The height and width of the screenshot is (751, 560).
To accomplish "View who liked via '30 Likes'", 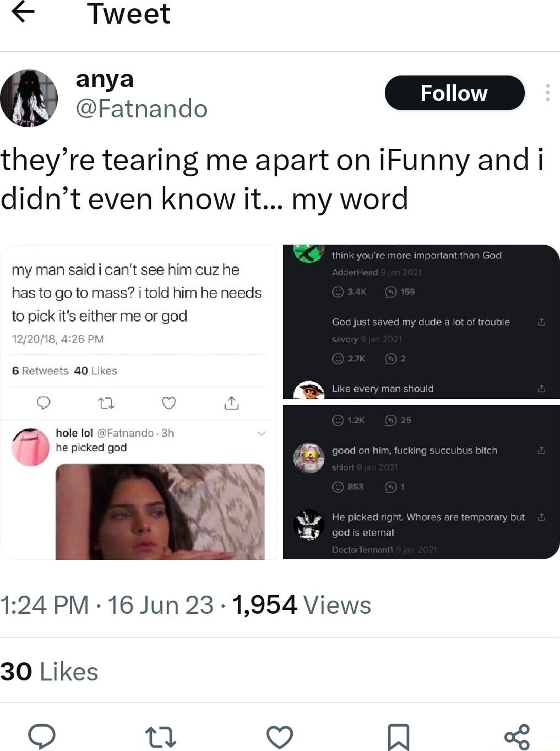I will [x=49, y=671].
